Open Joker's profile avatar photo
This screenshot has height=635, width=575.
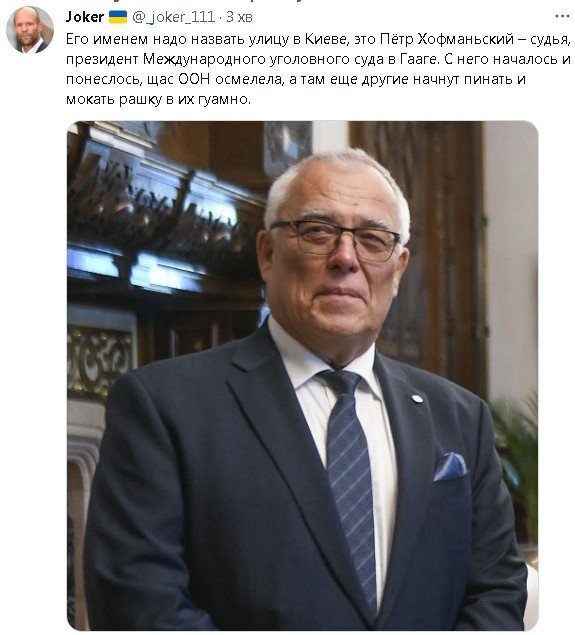pos(30,30)
